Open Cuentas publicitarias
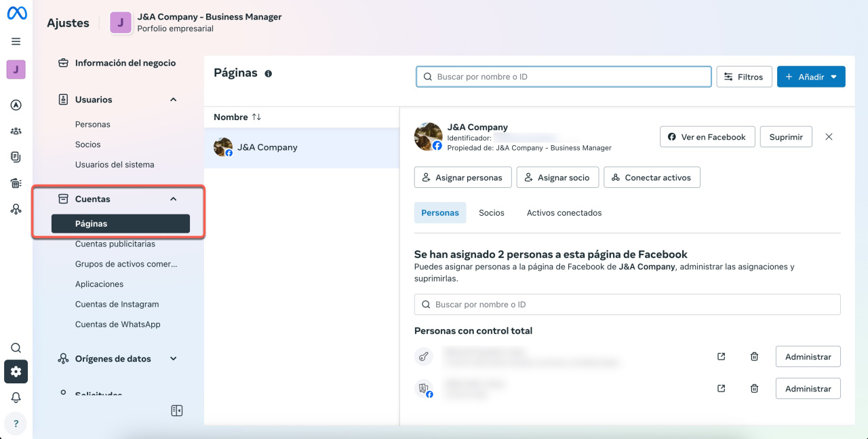This screenshot has width=868, height=439. [115, 244]
